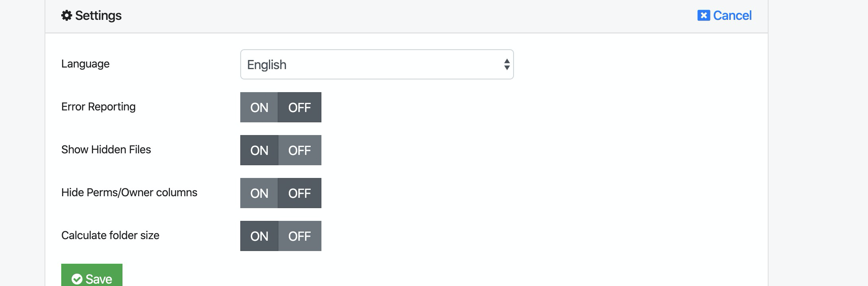The width and height of the screenshot is (868, 286).
Task: Switch Hide Perms/Owner columns to OFF
Action: point(300,193)
